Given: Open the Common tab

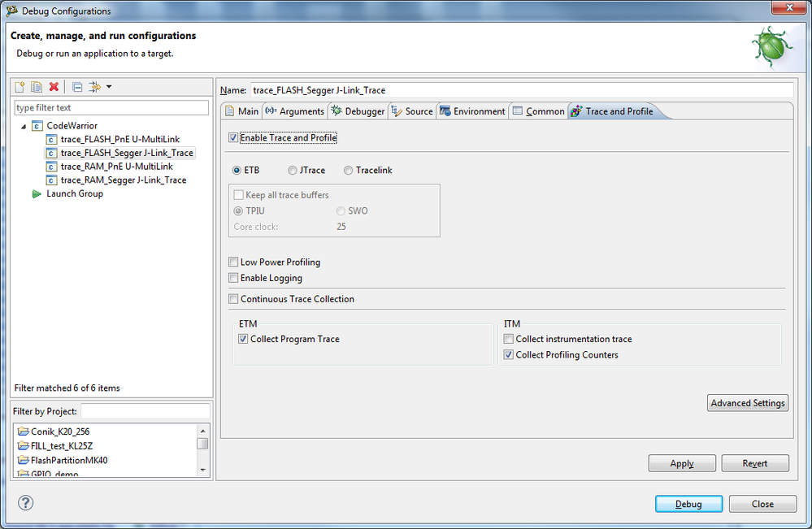Looking at the screenshot, I should [539, 111].
